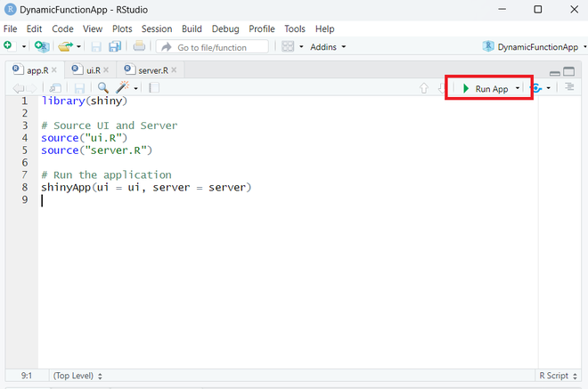Expand the panes layout dropdown arrow
This screenshot has height=389, width=588.
pyautogui.click(x=301, y=47)
